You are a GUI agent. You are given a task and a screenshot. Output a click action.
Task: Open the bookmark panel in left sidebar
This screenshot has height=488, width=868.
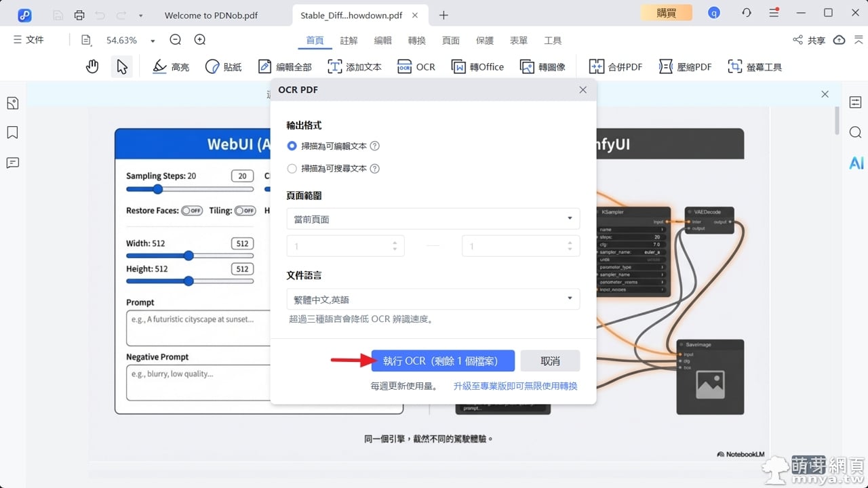[x=12, y=132]
